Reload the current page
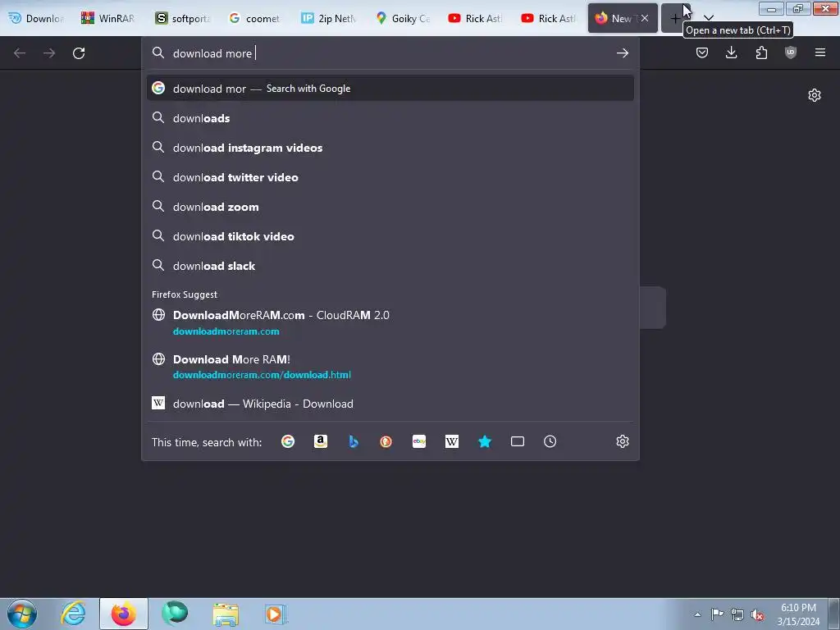 pyautogui.click(x=79, y=53)
